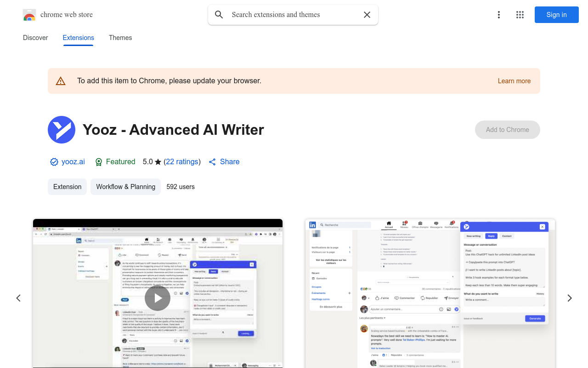Screen dimensions: 588x368
Task: Follow the Learn more link
Action: coord(514,81)
